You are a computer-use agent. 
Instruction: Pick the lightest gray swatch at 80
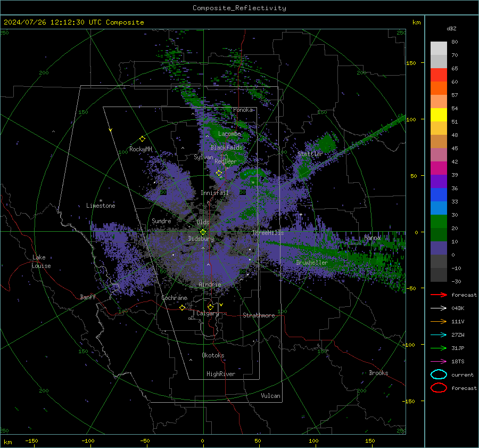click(439, 48)
